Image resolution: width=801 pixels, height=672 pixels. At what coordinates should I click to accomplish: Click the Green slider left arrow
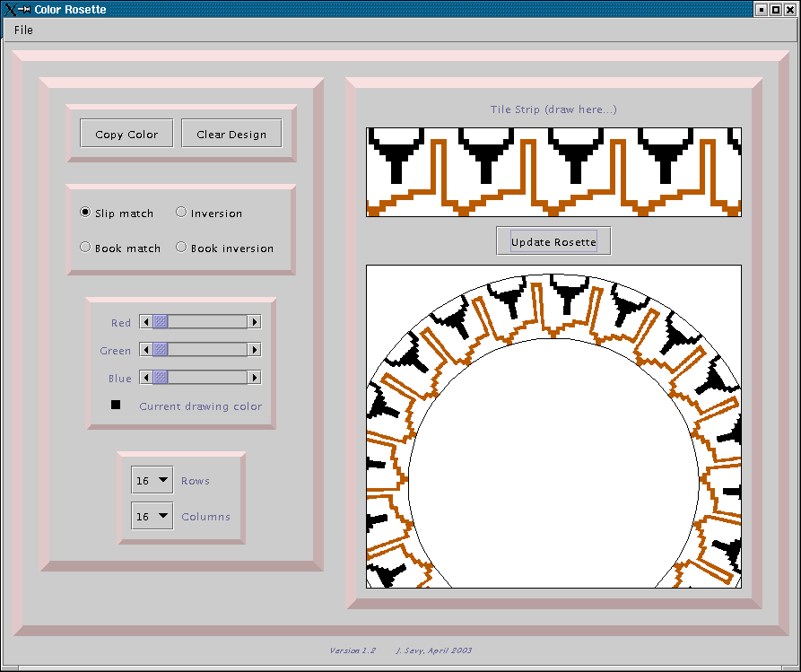pos(146,350)
